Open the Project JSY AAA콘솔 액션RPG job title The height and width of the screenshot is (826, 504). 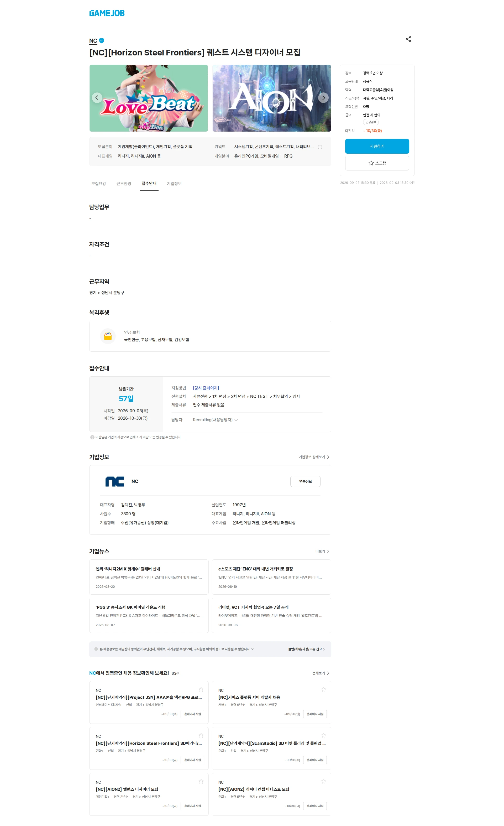149,697
